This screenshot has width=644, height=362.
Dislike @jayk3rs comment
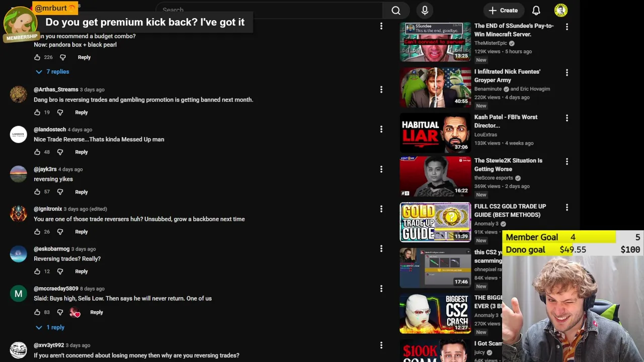(x=60, y=192)
